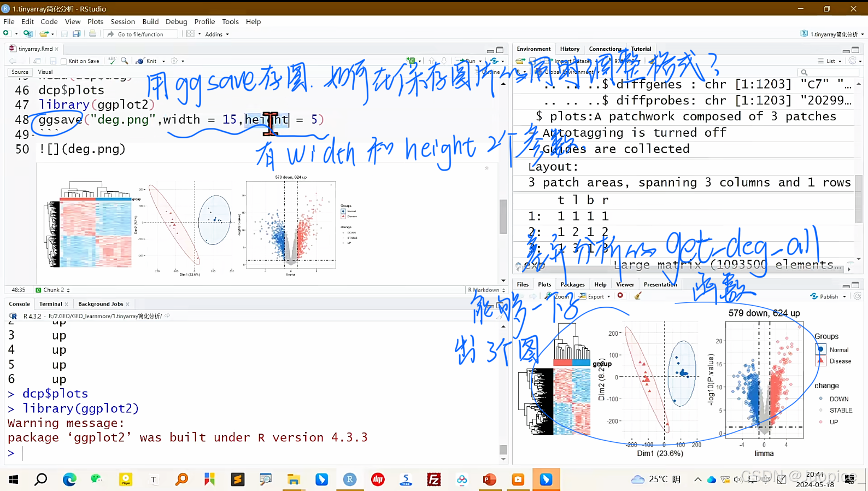Click the R Markdown file type selector
Viewport: 868px width, 491px height.
point(486,290)
